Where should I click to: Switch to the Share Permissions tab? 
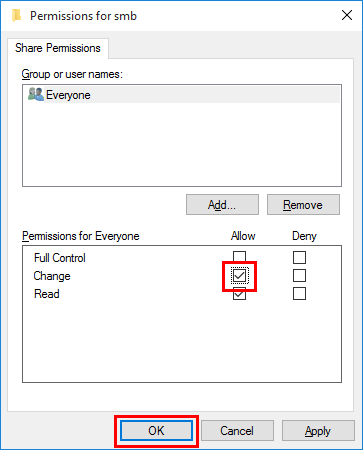pos(58,48)
